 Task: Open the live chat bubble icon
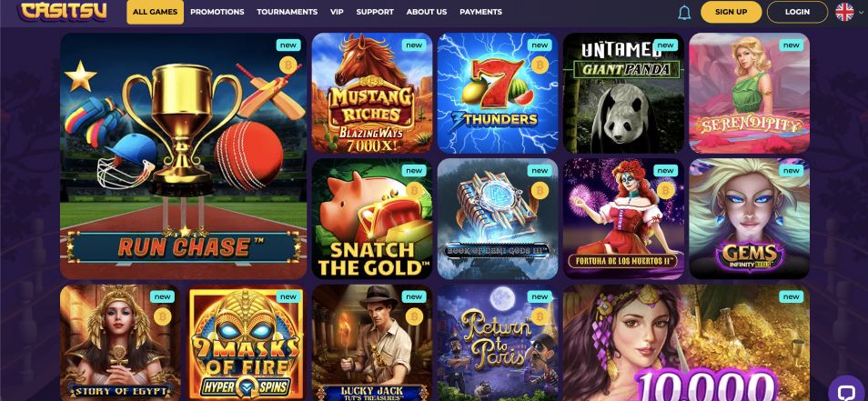coord(846,390)
